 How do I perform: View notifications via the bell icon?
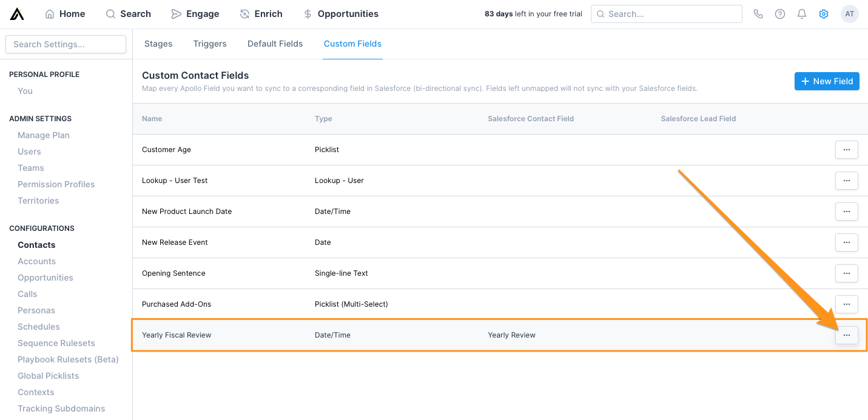click(x=801, y=13)
